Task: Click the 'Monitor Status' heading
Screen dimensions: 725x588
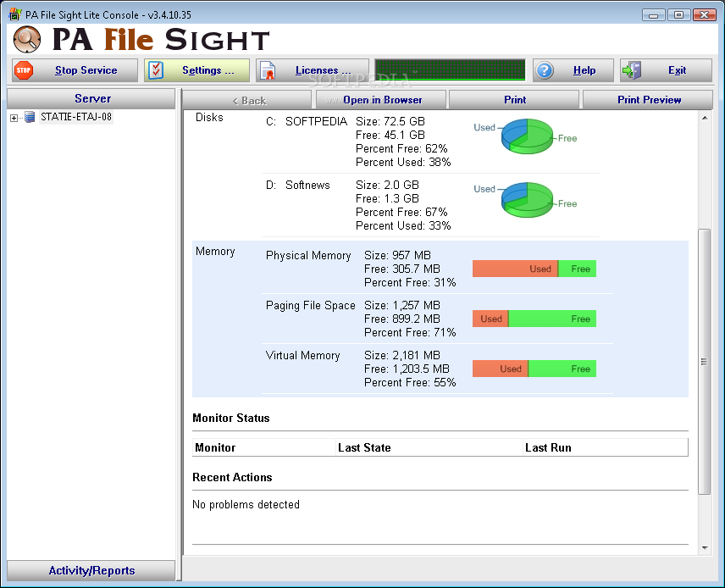Action: click(230, 418)
